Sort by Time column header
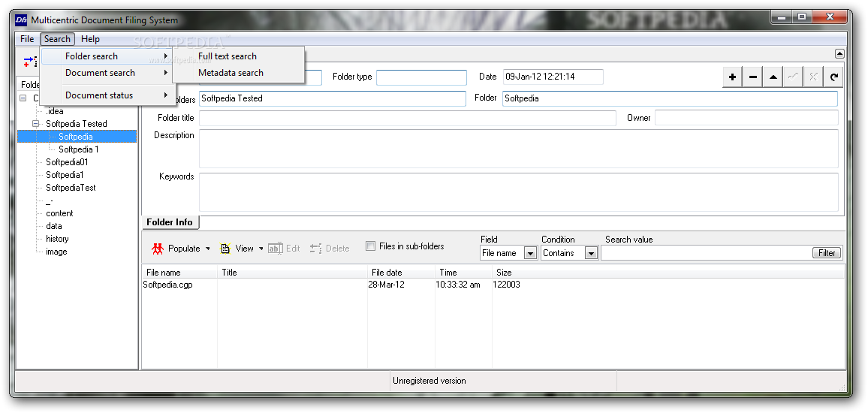The height and width of the screenshot is (413, 868). point(464,273)
